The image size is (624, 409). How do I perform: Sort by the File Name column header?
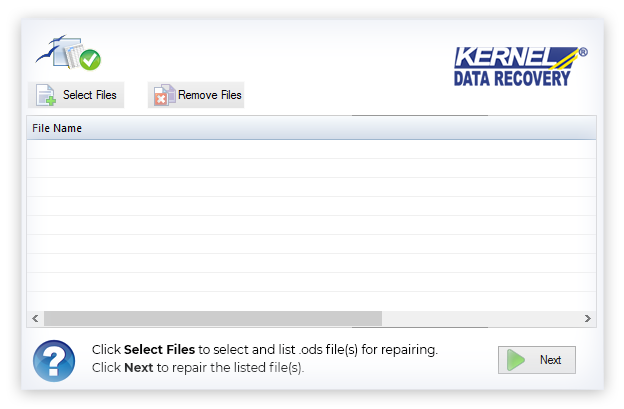(57, 128)
